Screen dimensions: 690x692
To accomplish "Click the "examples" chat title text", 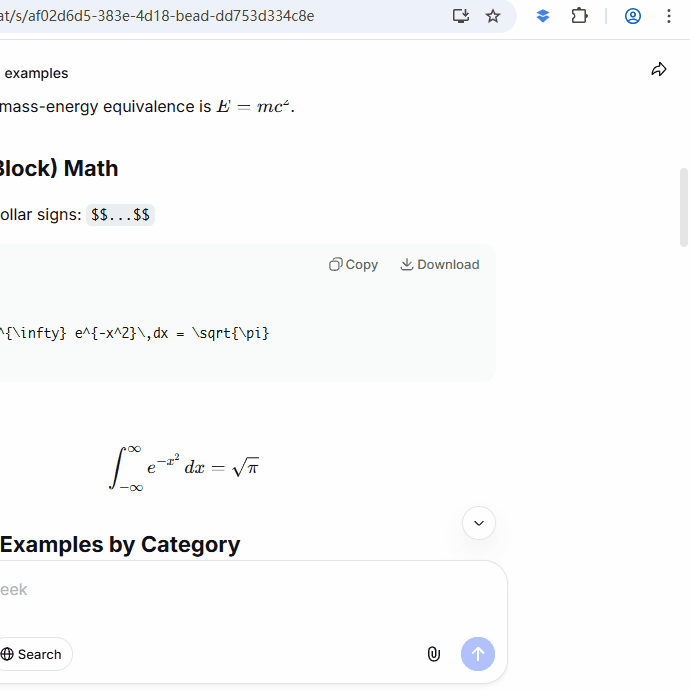I will (x=36, y=73).
